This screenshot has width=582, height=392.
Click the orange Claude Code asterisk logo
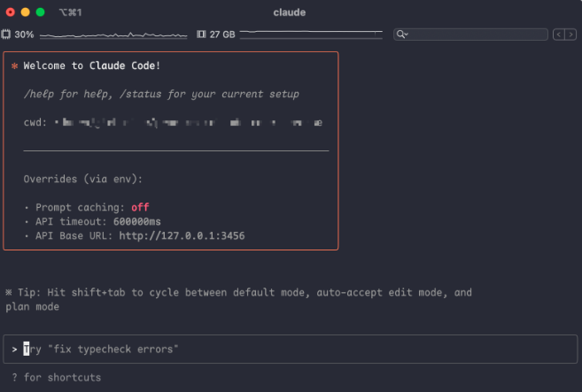pyautogui.click(x=14, y=66)
